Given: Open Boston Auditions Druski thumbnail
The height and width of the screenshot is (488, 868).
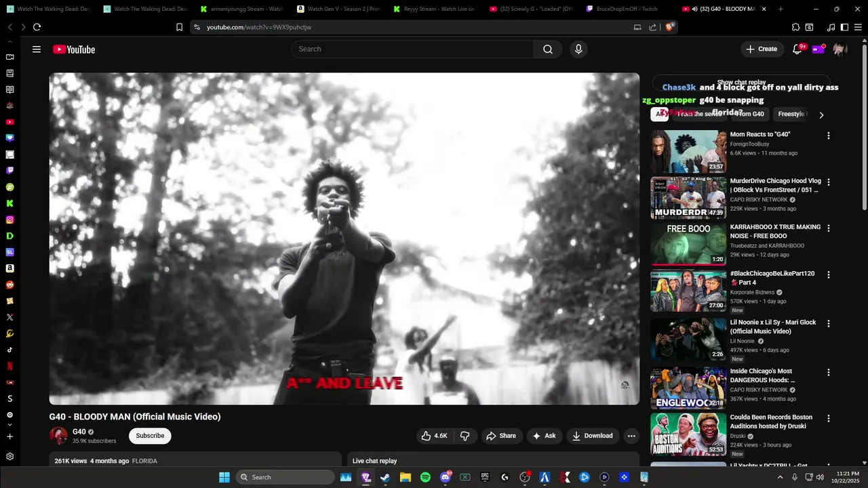Looking at the screenshot, I should tap(688, 434).
